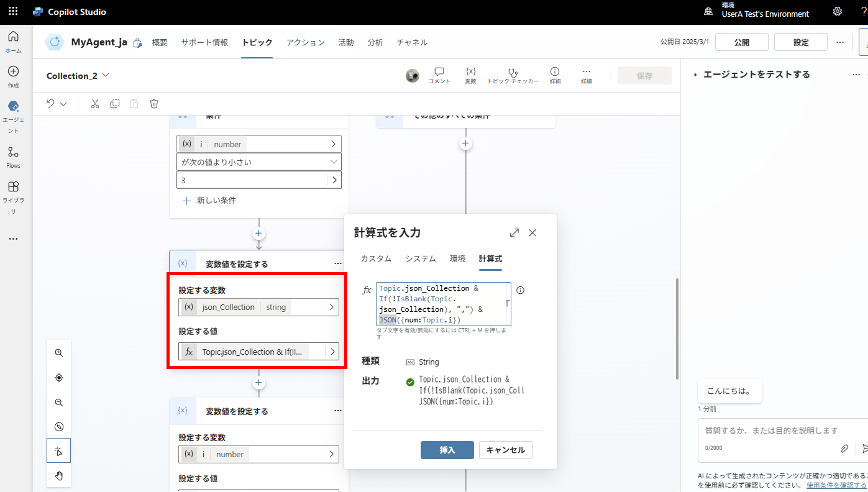Cut the node with the scissors icon
This screenshot has width=868, height=492.
coord(94,103)
